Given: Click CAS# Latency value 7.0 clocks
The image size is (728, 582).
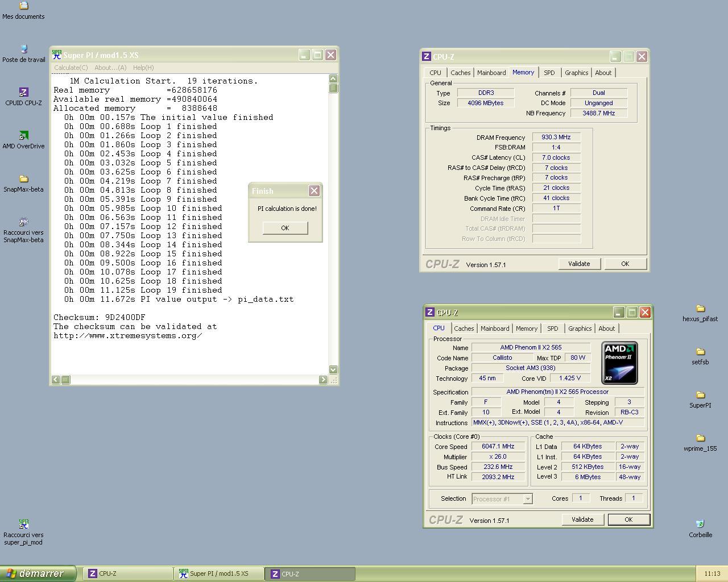Looking at the screenshot, I should tap(556, 157).
